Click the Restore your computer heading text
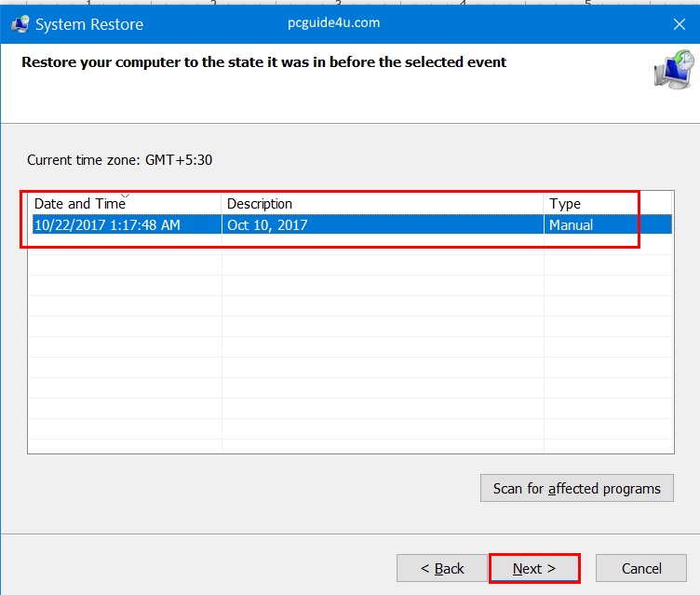The width and height of the screenshot is (700, 595). click(x=263, y=62)
